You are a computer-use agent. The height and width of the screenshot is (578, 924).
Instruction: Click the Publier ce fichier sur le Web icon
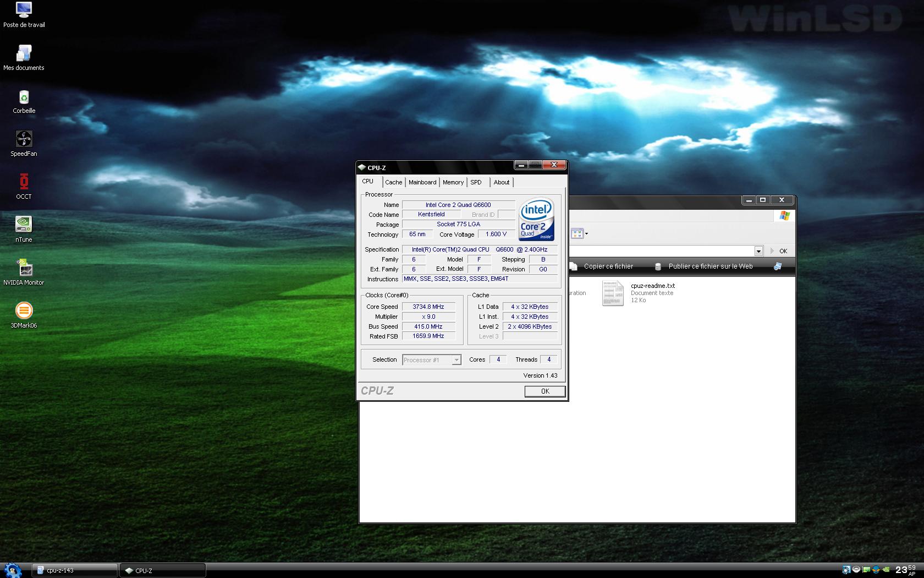[658, 266]
